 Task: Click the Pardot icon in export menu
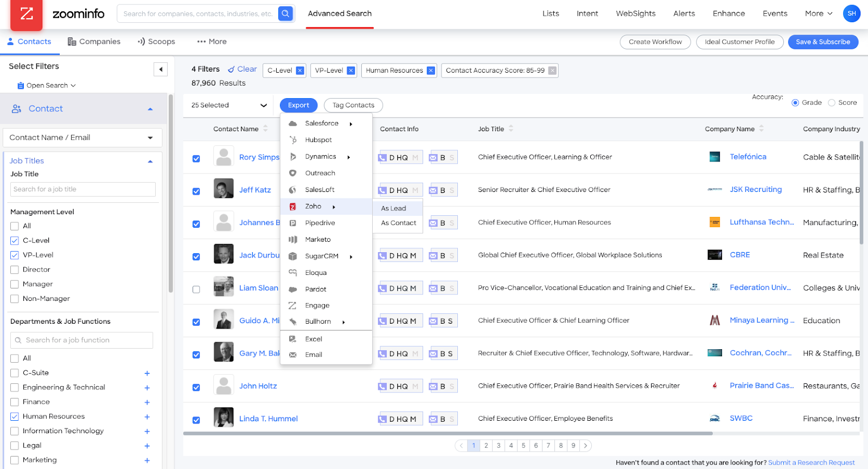[x=293, y=290]
